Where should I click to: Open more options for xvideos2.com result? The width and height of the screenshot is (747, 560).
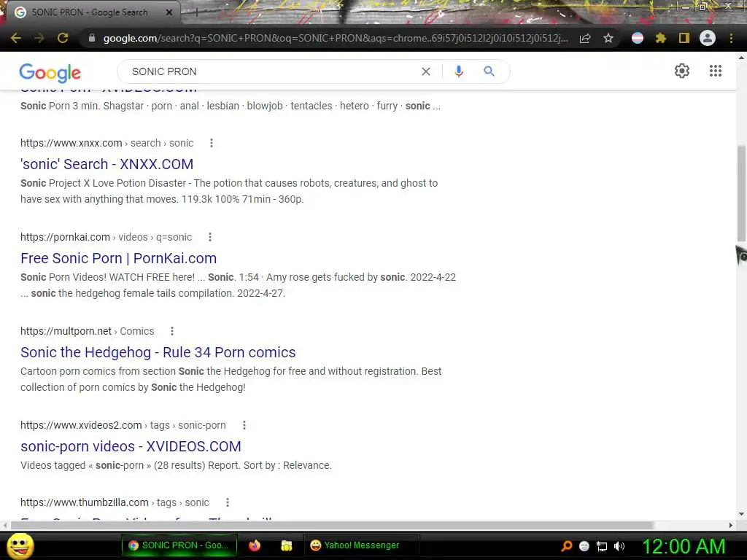244,425
